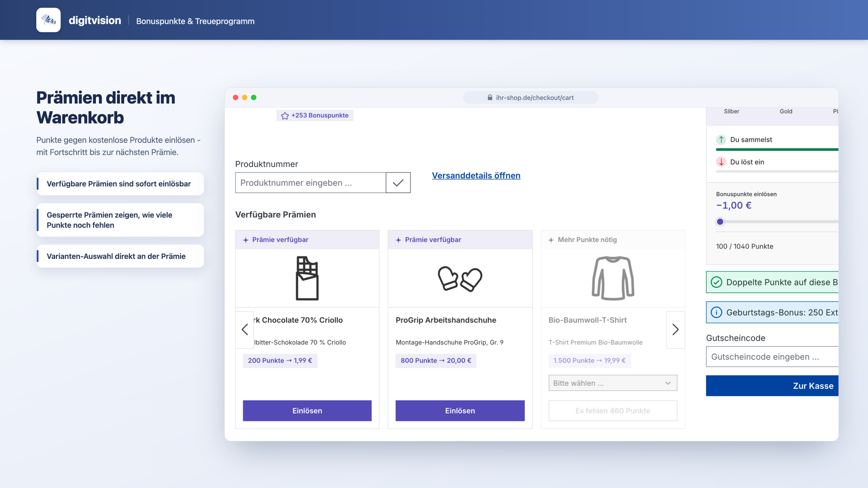The height and width of the screenshot is (488, 868).
Task: Click the red down arrow at Du löst ein
Action: [x=721, y=162]
